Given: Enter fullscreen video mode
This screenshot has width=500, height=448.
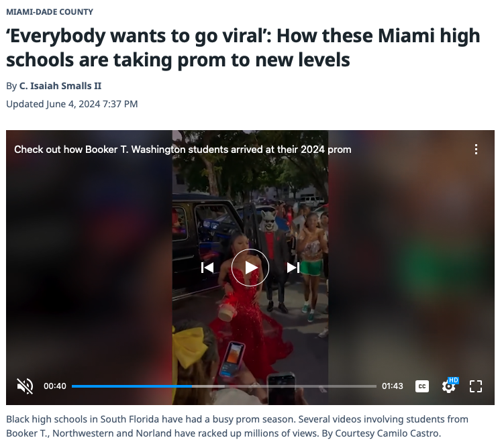Looking at the screenshot, I should coord(476,386).
